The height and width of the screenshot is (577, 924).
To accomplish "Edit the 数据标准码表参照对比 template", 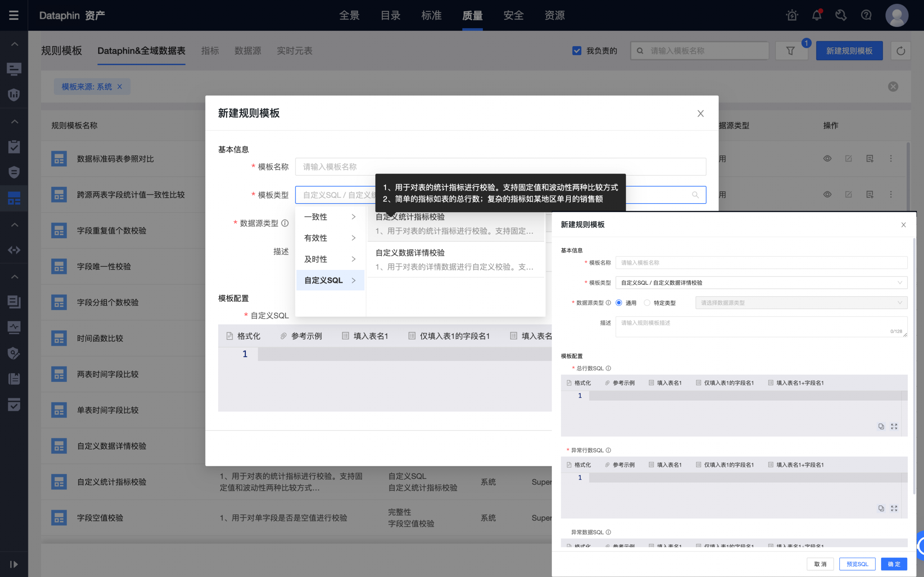I will click(x=849, y=158).
